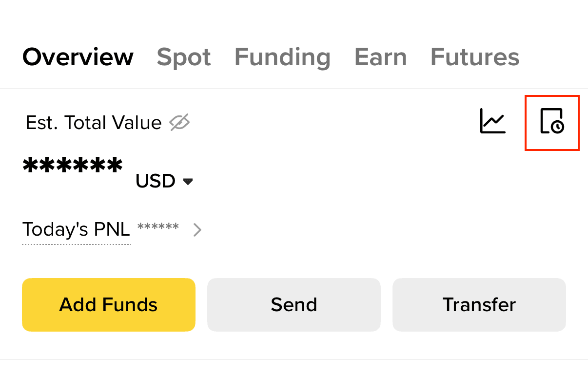588x373 pixels.
Task: Open the asset analysis line chart icon
Action: (492, 122)
